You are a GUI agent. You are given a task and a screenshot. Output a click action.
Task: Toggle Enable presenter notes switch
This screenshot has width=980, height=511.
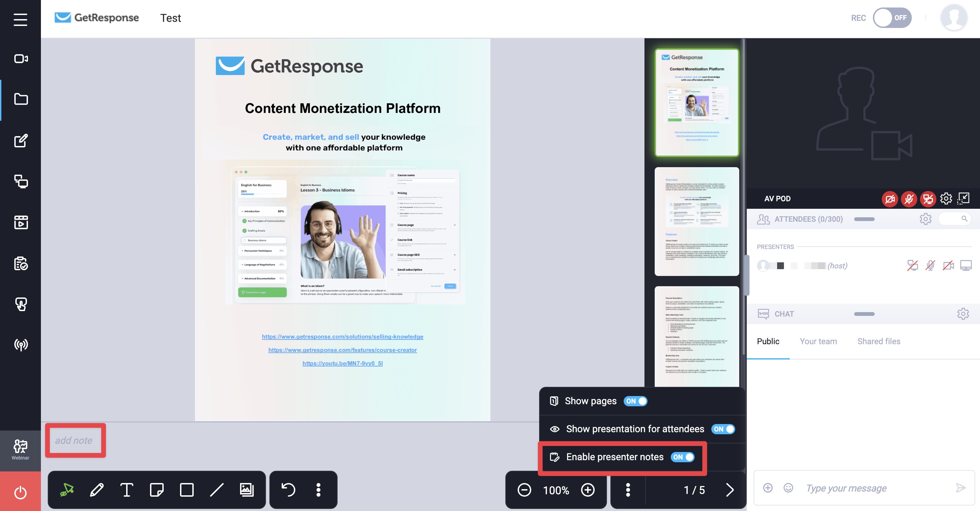tap(683, 457)
